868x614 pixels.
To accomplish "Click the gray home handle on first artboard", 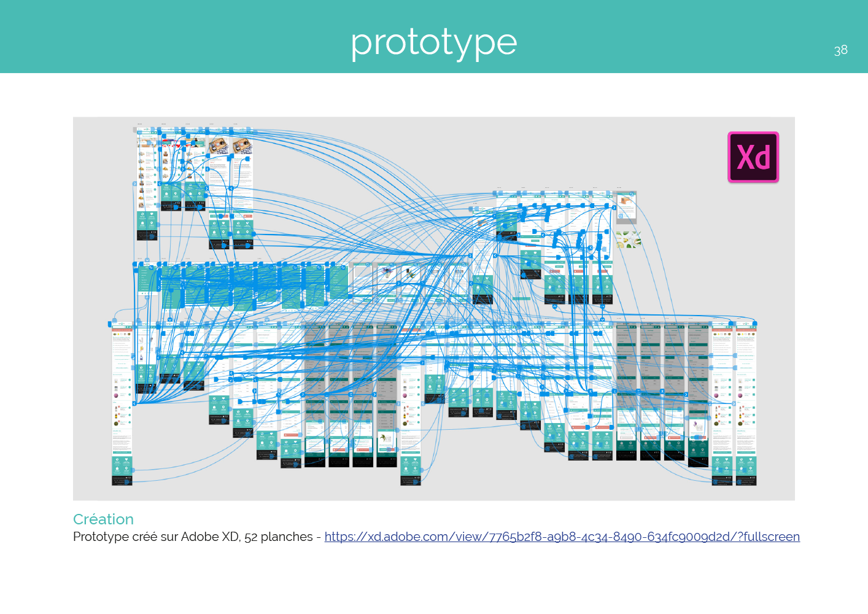I will [x=135, y=130].
